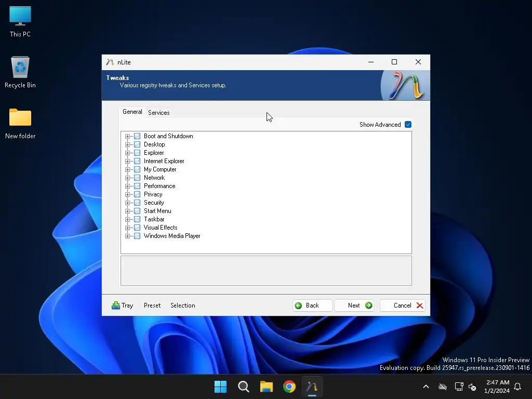Tick the Windows Media Player checkbox

(x=137, y=236)
